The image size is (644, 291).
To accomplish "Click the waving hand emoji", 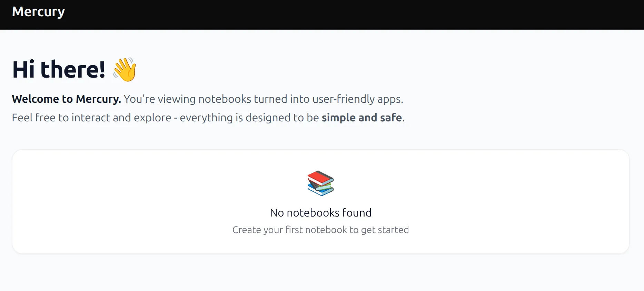I will [x=125, y=69].
